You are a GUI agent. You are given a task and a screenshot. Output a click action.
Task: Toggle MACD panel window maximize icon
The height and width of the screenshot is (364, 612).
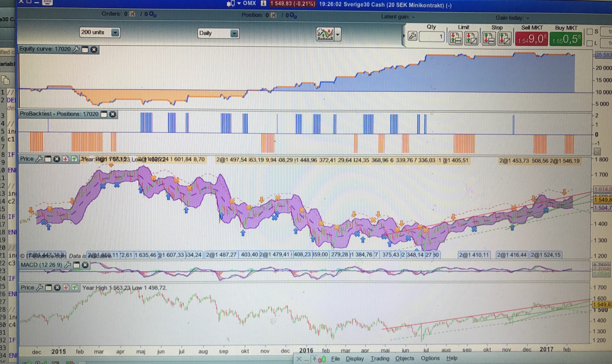click(76, 265)
